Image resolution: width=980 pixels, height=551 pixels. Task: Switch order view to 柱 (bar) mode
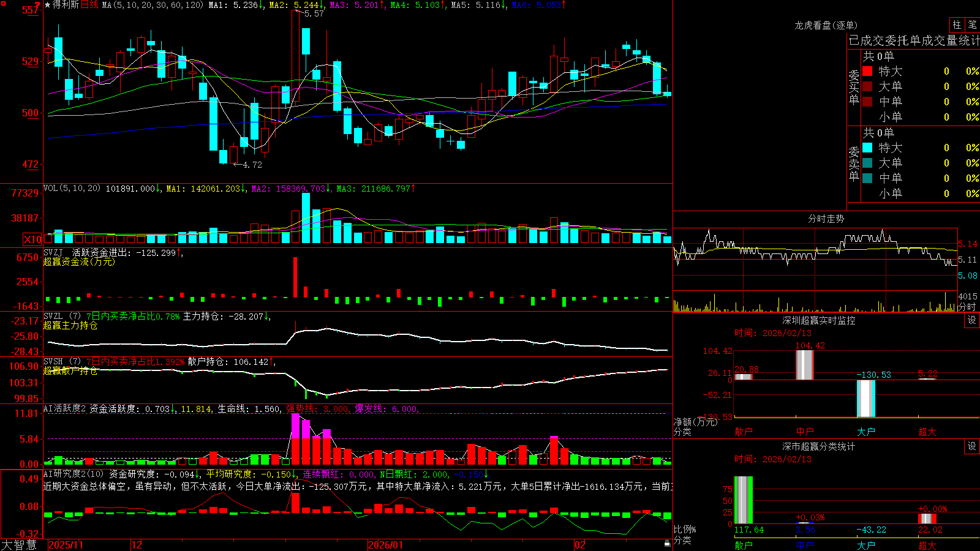pos(957,24)
